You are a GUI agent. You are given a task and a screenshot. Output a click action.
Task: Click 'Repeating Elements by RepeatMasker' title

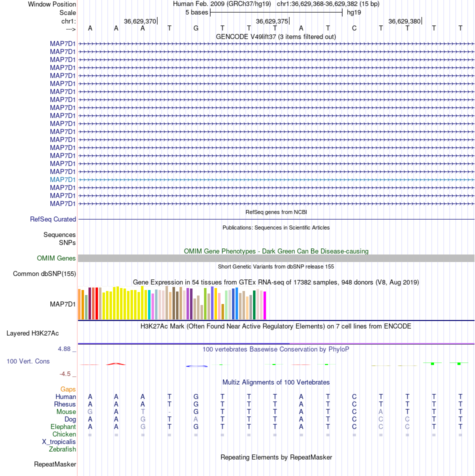tap(276, 457)
